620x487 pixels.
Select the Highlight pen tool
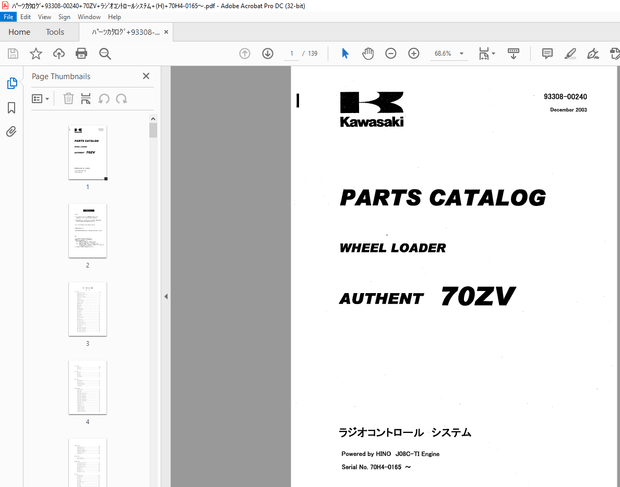(x=570, y=53)
